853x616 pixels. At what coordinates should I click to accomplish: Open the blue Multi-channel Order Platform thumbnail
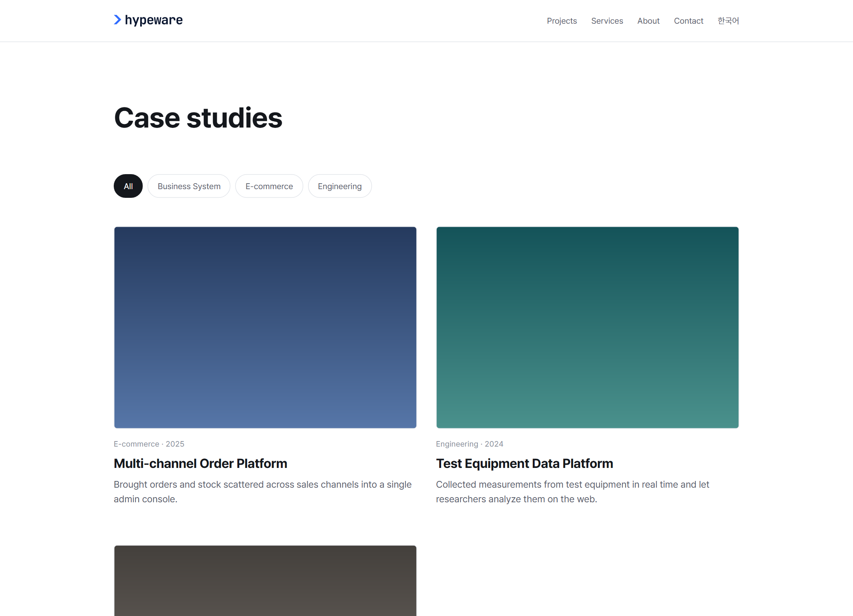(x=265, y=327)
